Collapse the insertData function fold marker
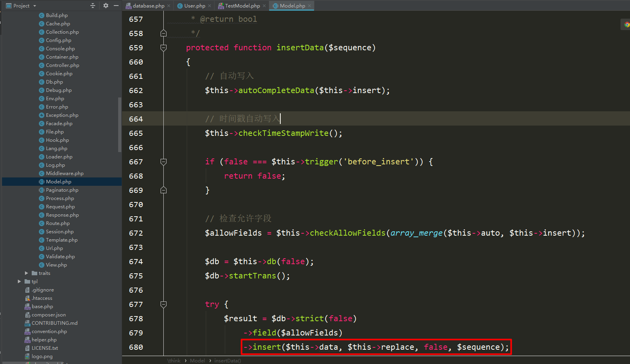The height and width of the screenshot is (364, 630). (x=163, y=48)
